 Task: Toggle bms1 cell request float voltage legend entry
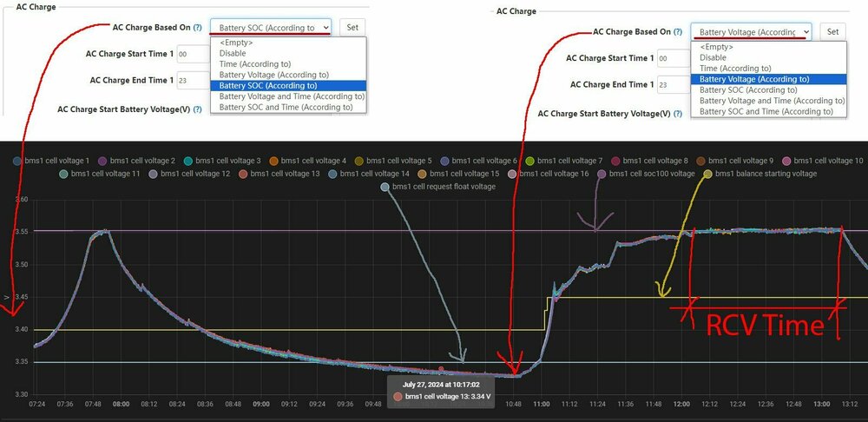(437, 187)
